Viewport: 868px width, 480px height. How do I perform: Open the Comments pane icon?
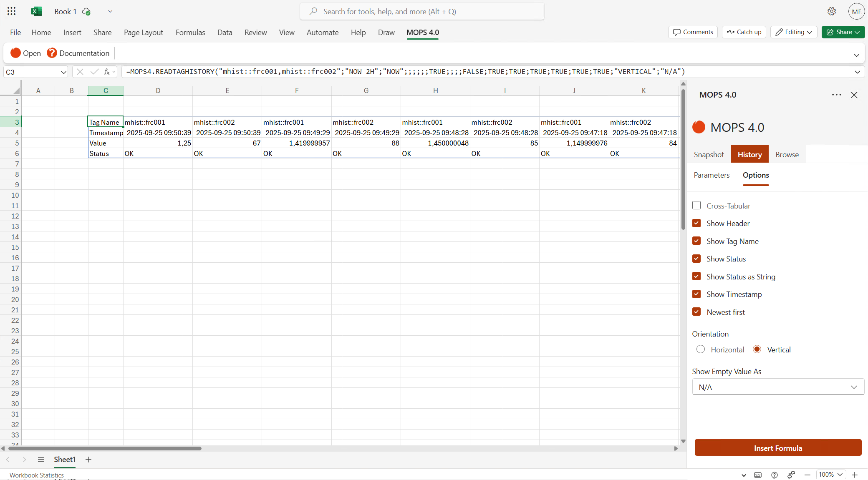[x=676, y=32]
